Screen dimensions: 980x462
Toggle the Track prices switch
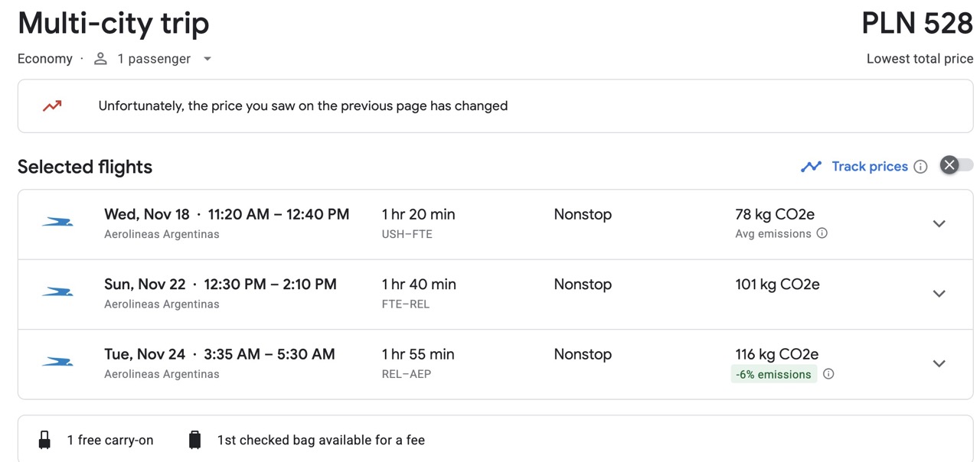click(957, 165)
